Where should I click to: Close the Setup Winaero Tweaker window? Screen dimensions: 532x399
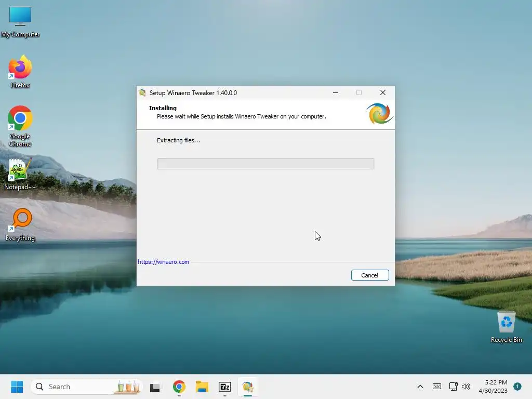click(x=383, y=92)
